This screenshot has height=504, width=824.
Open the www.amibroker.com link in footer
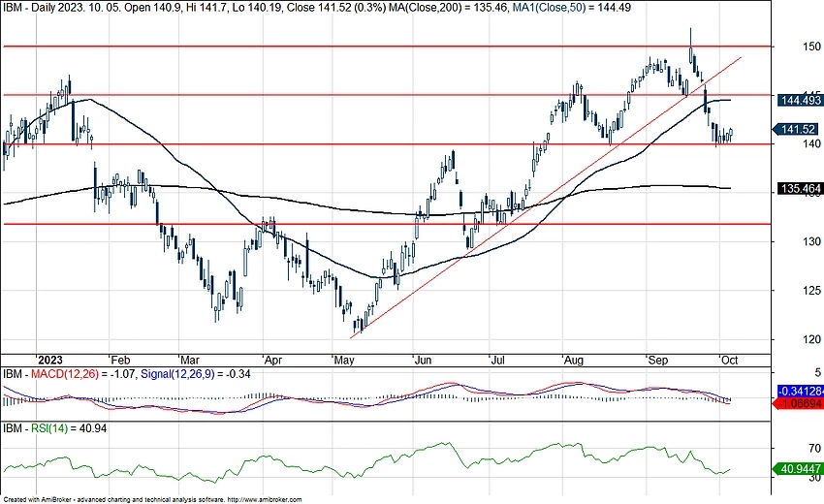click(x=266, y=500)
